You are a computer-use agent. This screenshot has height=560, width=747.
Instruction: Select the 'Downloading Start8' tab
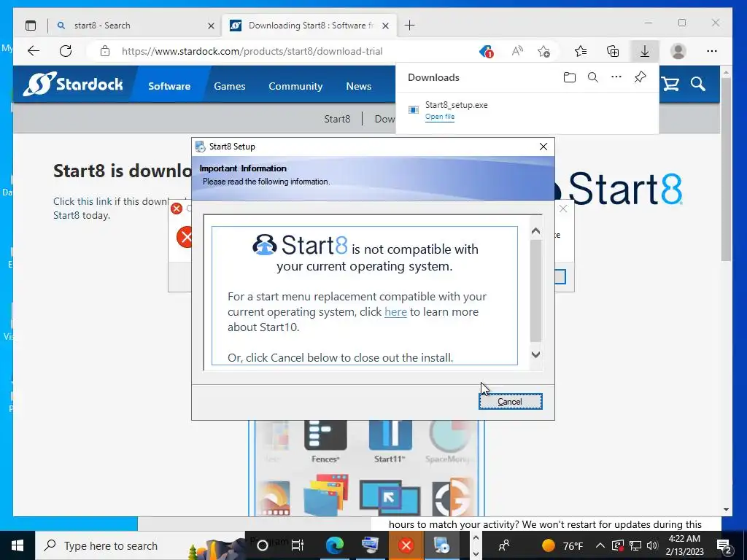pos(309,26)
